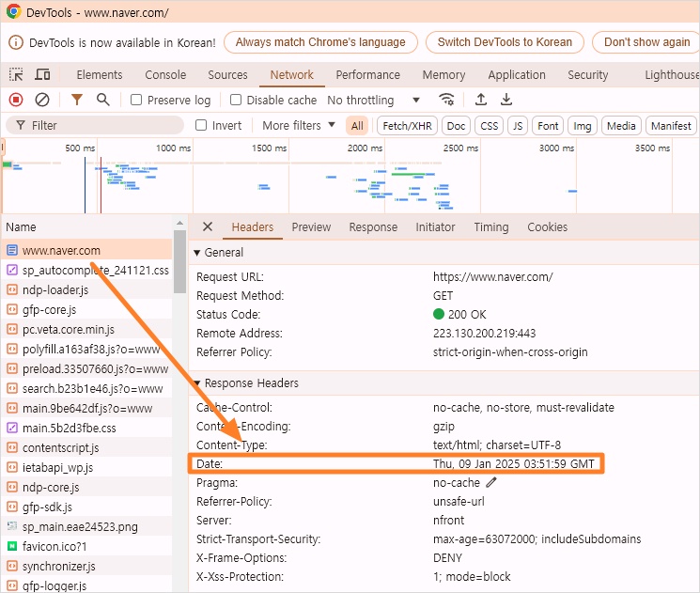Open network conditions Wi-Fi icon
The height and width of the screenshot is (593, 700).
pos(446,99)
